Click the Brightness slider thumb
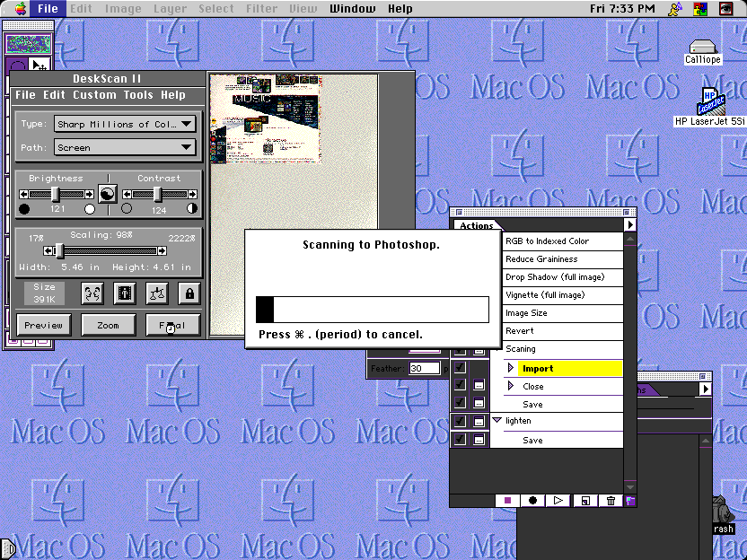 tap(55, 194)
